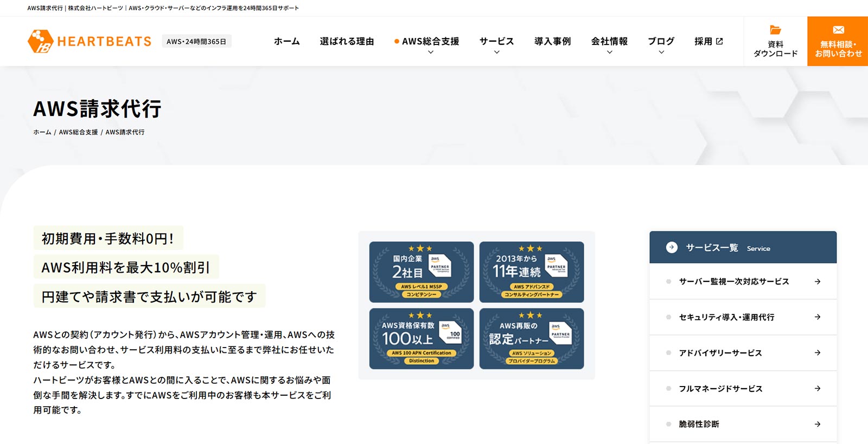Open the サービス nav menu item
Image resolution: width=868 pixels, height=444 pixels.
[496, 41]
